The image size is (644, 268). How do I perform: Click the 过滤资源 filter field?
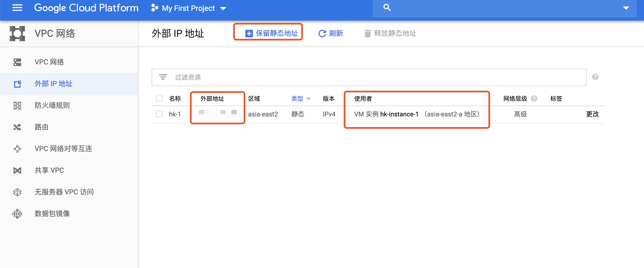(369, 77)
